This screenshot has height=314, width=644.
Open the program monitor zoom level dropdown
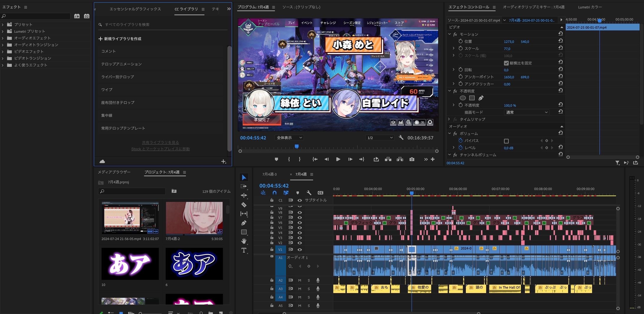(289, 138)
